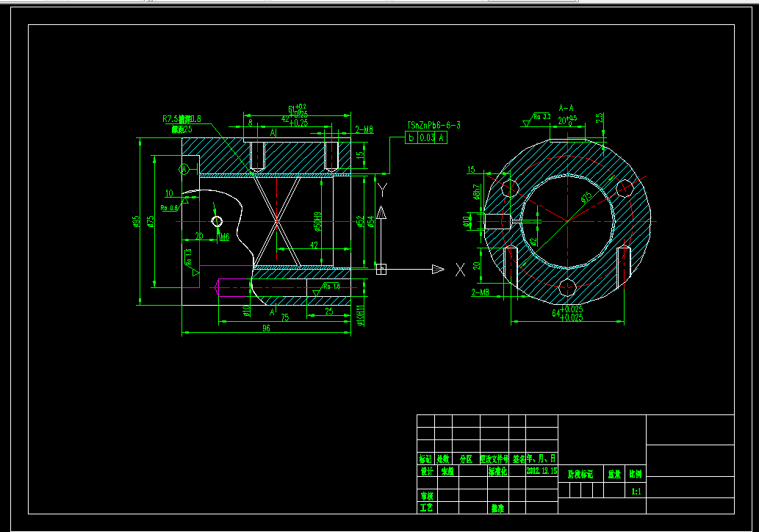Select the 64 +0.025 dimension text

pyautogui.click(x=567, y=313)
